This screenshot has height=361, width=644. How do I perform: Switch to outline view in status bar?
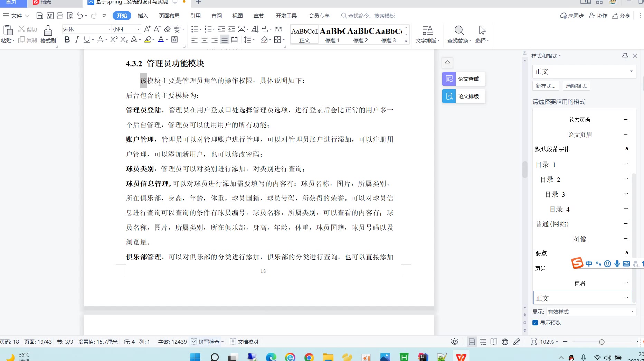point(483,342)
